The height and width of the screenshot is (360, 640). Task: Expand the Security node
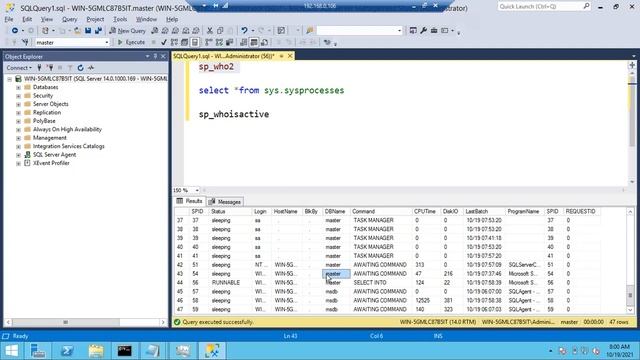18,96
